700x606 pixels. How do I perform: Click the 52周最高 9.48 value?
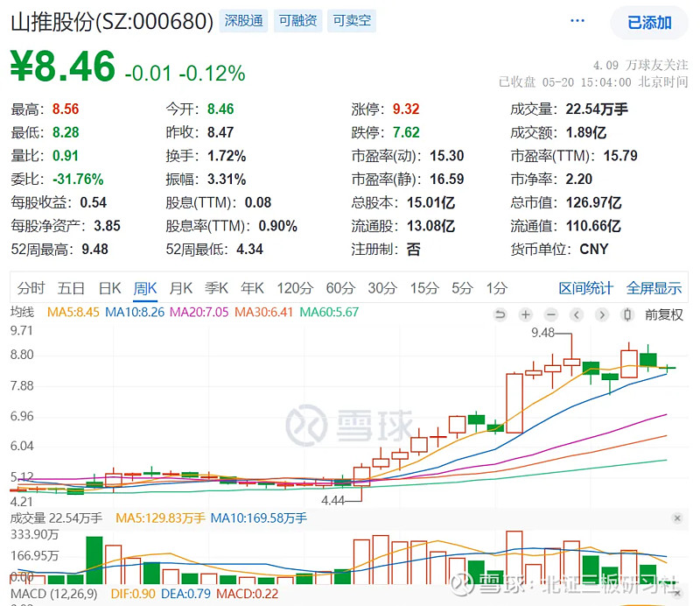point(94,249)
